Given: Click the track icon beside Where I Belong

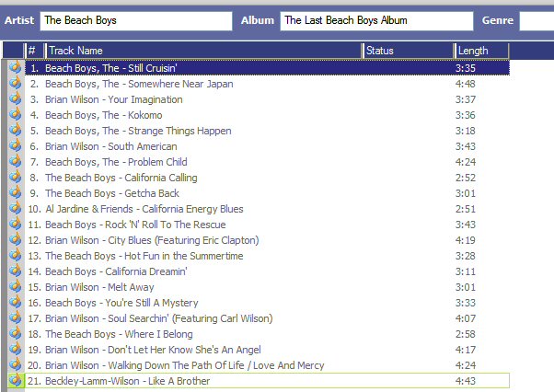Looking at the screenshot, I should click(x=16, y=333).
